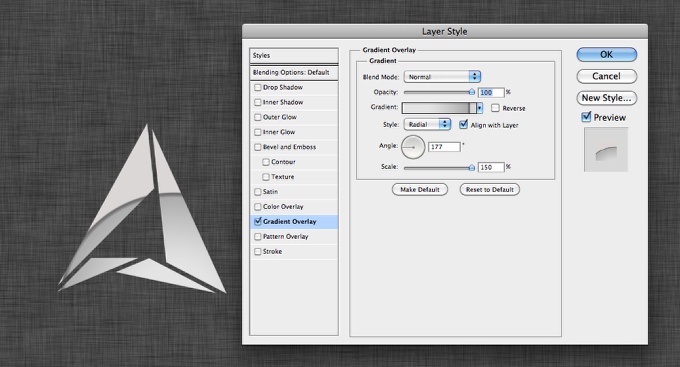Toggle the Reverse gradient checkbox
This screenshot has width=680, height=367.
[x=495, y=108]
